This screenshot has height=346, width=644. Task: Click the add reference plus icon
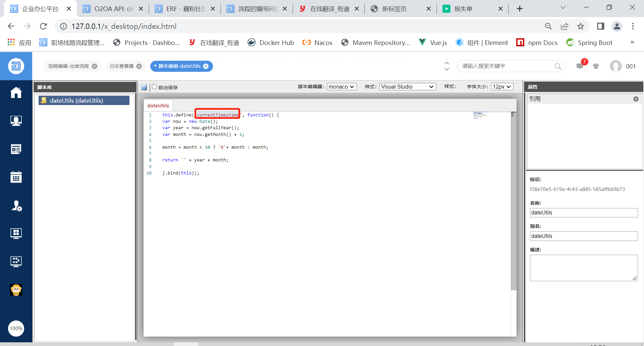(x=636, y=99)
